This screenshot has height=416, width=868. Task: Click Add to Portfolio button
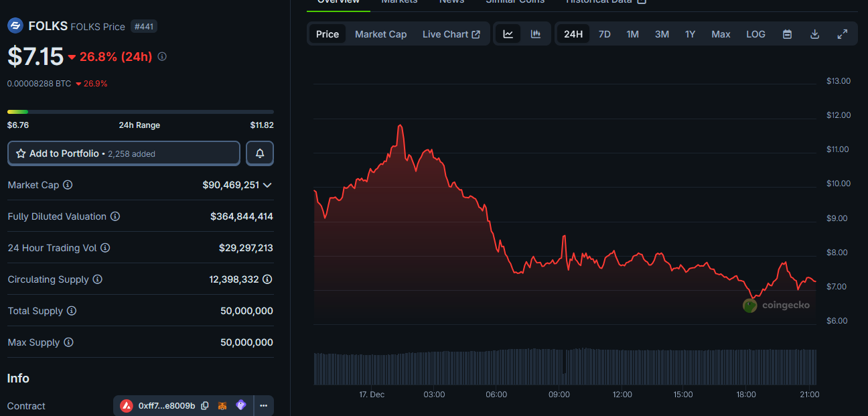124,153
